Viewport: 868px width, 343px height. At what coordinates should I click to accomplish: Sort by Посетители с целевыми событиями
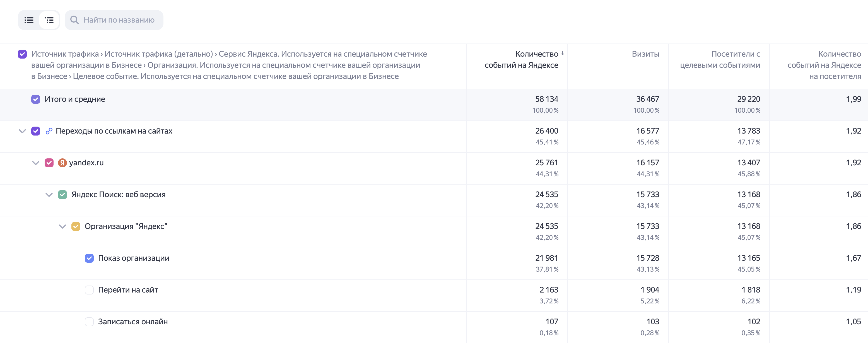pos(720,59)
